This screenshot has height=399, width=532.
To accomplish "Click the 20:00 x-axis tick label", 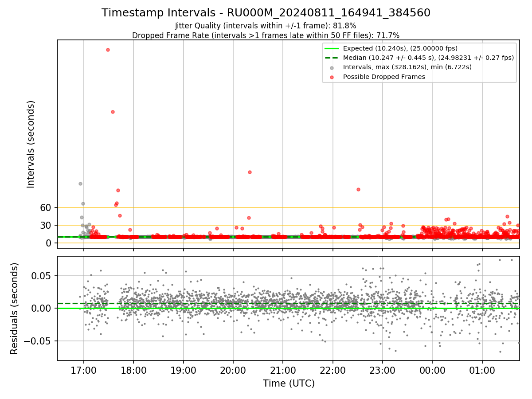I will 233,370.
